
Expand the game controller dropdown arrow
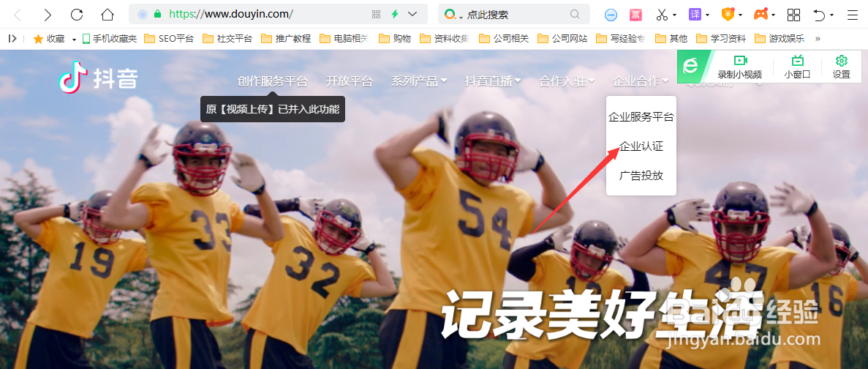pyautogui.click(x=774, y=15)
